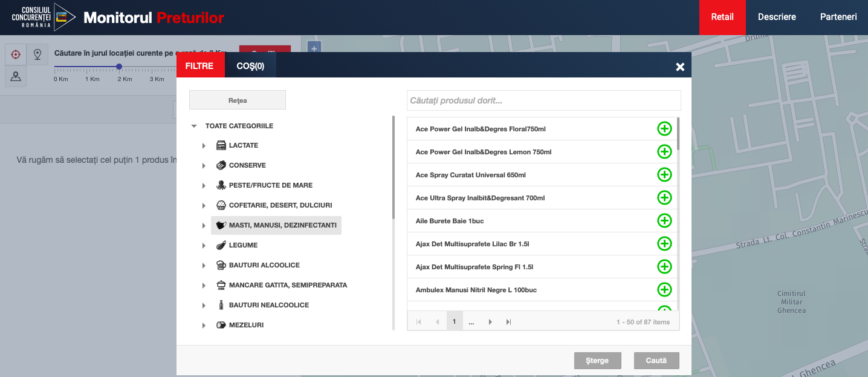The height and width of the screenshot is (377, 868).
Task: Select the LACTATE category label
Action: click(x=244, y=145)
